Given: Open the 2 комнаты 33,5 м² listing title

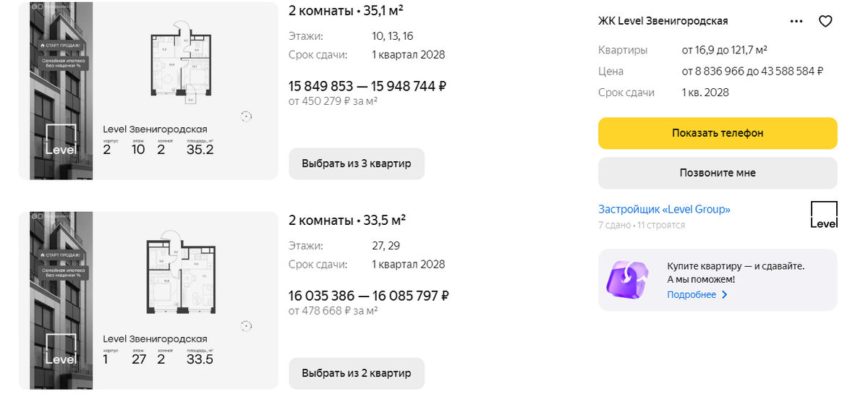Looking at the screenshot, I should (x=347, y=220).
